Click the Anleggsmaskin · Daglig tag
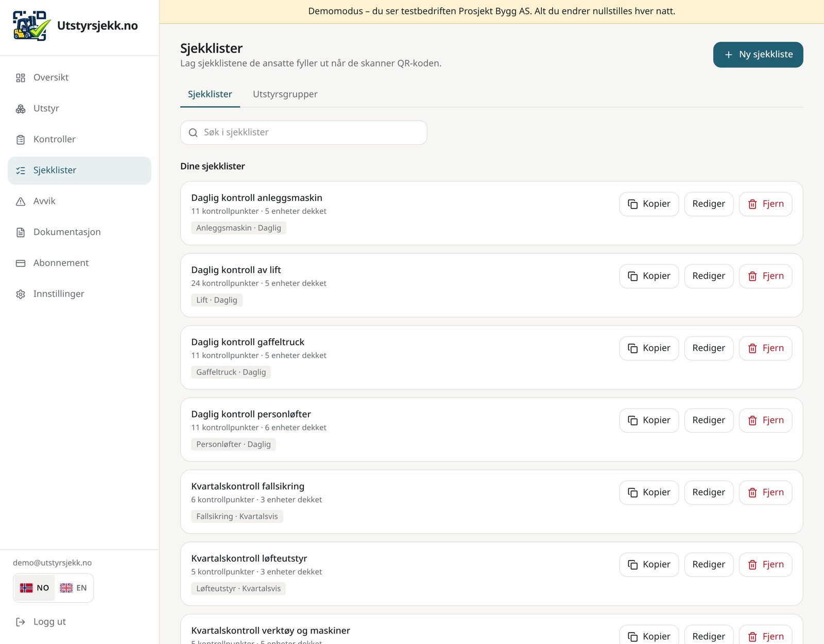Screen dimensions: 824x644 [238, 228]
